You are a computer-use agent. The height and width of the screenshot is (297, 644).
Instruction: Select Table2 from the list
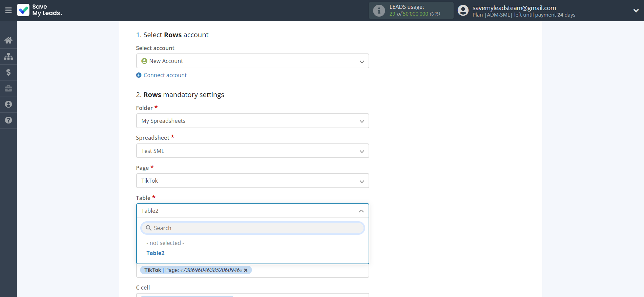[155, 253]
